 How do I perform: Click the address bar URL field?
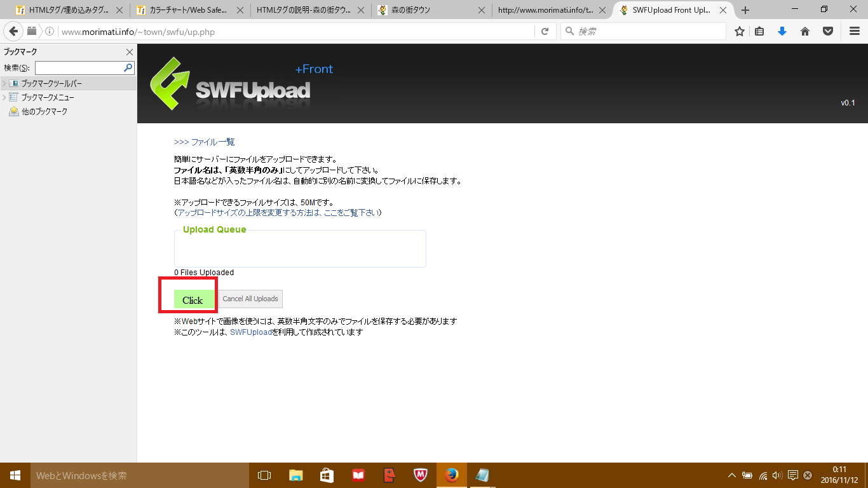pyautogui.click(x=295, y=32)
